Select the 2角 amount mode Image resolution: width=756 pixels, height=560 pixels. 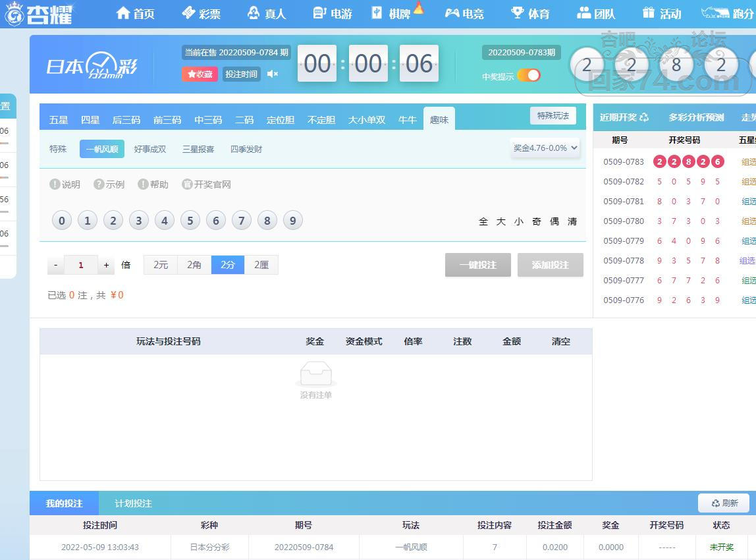194,265
